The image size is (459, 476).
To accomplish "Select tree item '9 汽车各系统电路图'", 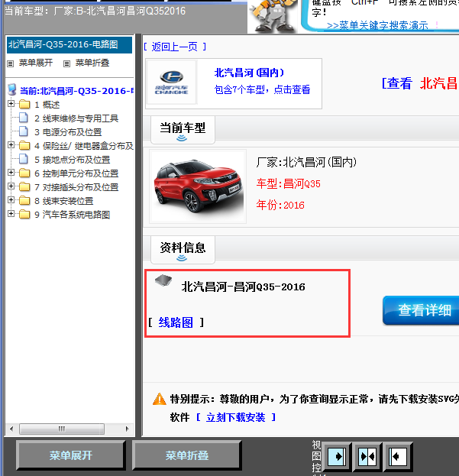I will 73,215.
